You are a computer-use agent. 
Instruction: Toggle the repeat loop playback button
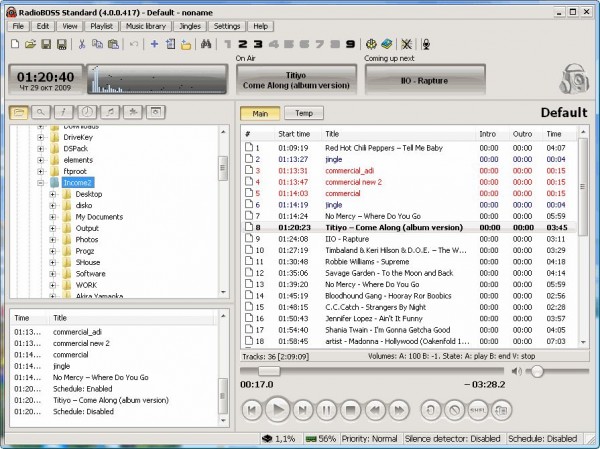pos(430,409)
